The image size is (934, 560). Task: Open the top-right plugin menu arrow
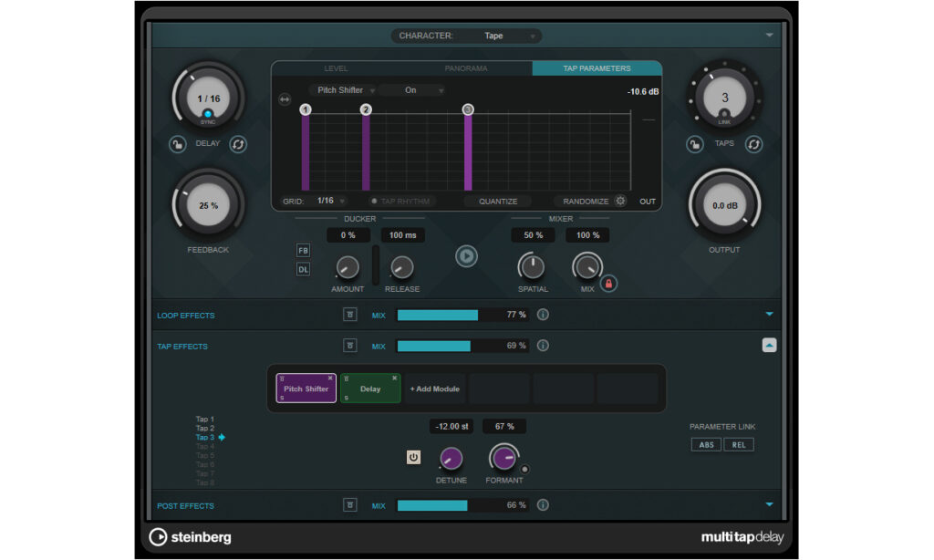[770, 36]
